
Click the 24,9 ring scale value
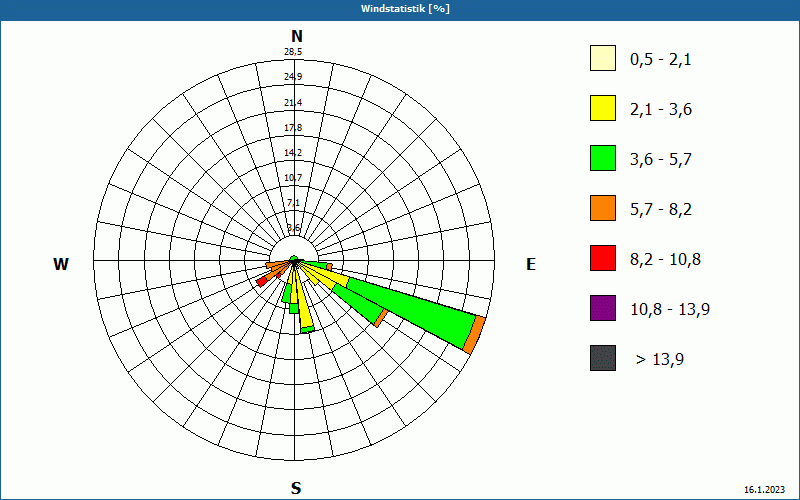[x=293, y=77]
